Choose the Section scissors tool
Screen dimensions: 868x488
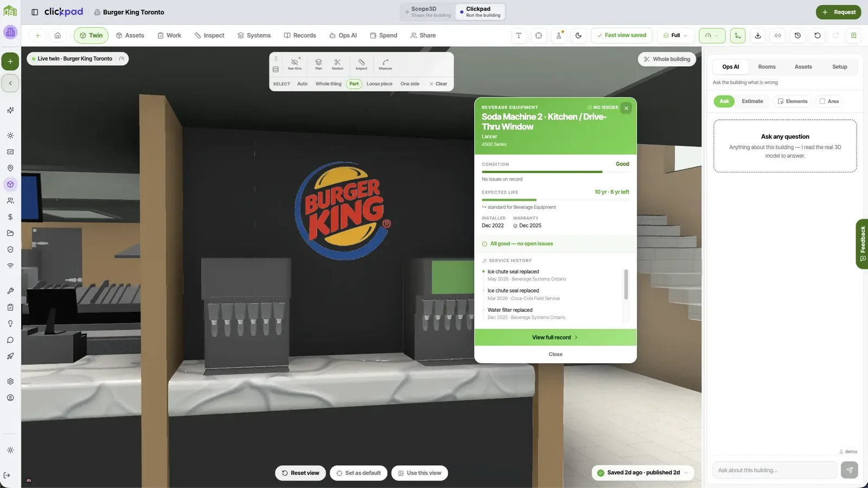pyautogui.click(x=337, y=64)
